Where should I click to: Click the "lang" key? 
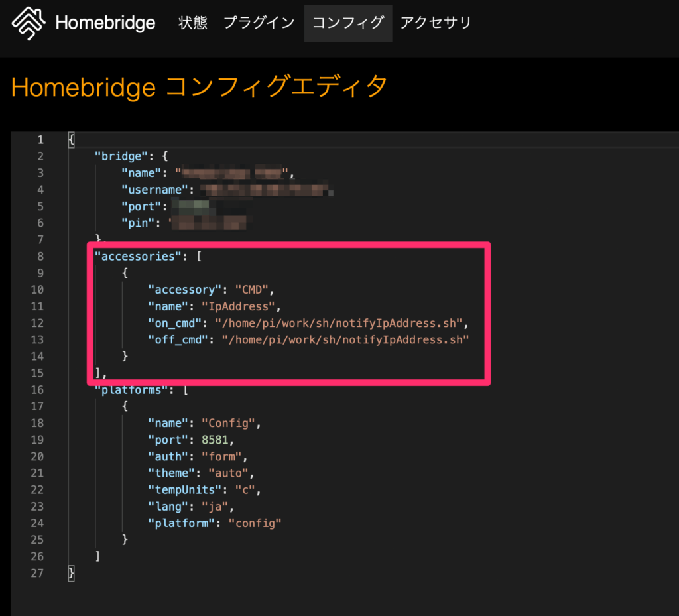(168, 507)
